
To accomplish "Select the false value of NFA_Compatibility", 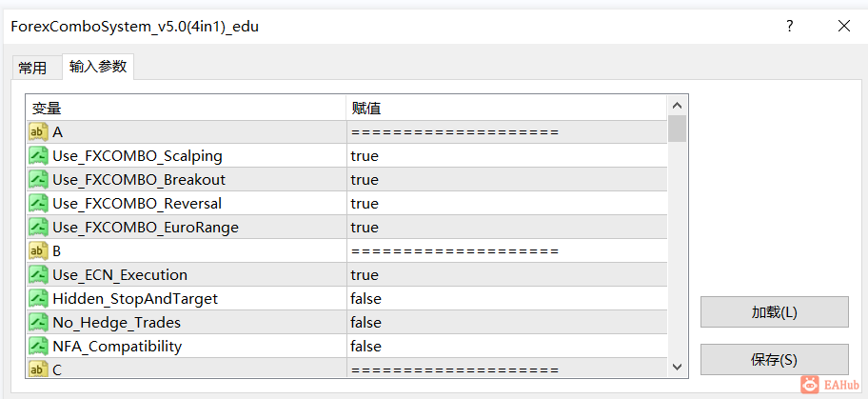I will [365, 347].
